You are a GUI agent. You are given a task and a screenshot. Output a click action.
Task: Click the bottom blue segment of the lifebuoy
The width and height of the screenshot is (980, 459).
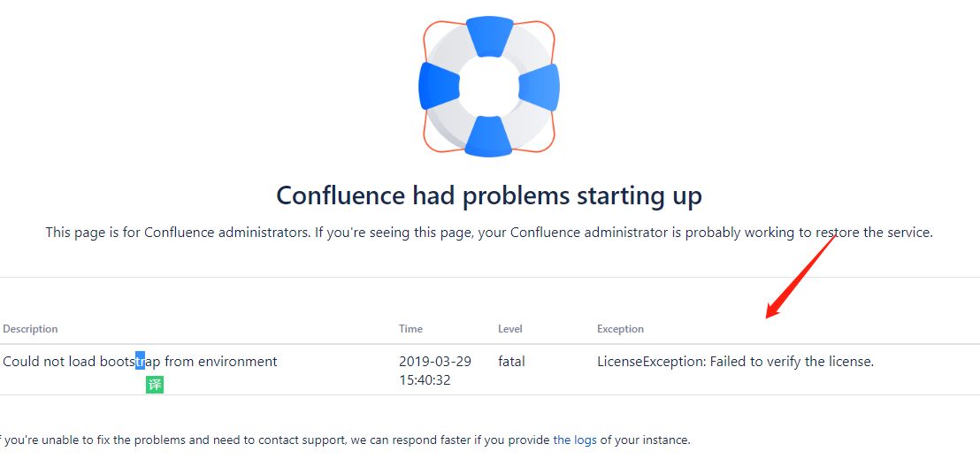(489, 135)
